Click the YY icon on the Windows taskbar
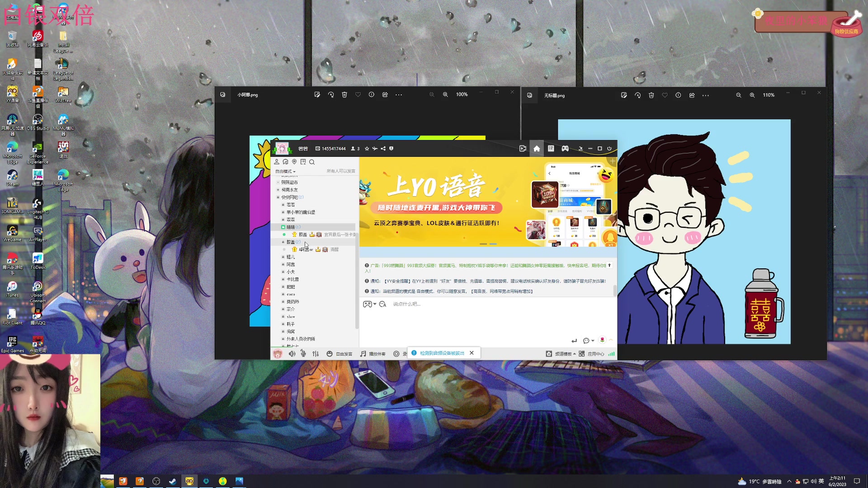This screenshot has height=488, width=868. [189, 481]
